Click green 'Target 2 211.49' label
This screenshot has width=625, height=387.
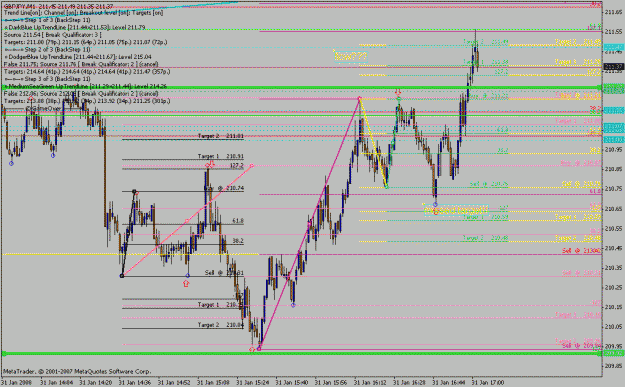pos(485,41)
